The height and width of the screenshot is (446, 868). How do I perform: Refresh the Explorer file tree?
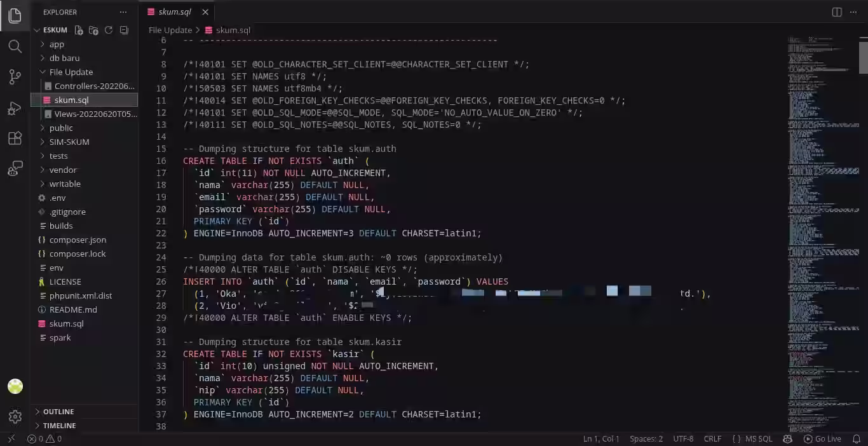[x=109, y=30]
